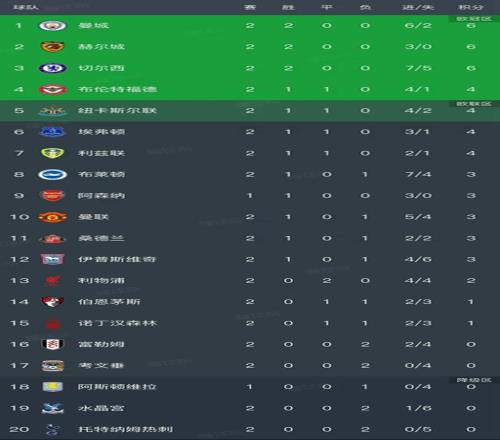This screenshot has width=500, height=440.
Task: Select the Arsenal crest in ninth place
Action: tap(52, 196)
